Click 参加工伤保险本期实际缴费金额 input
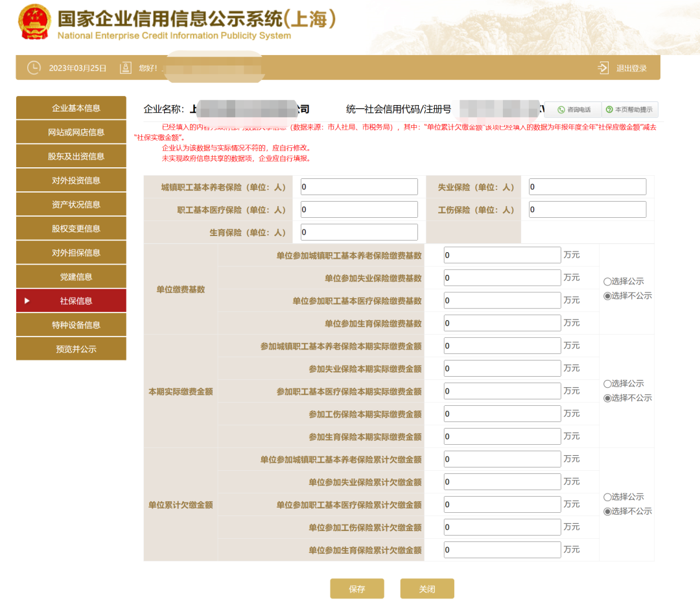Image resolution: width=700 pixels, height=603 pixels. click(x=502, y=414)
